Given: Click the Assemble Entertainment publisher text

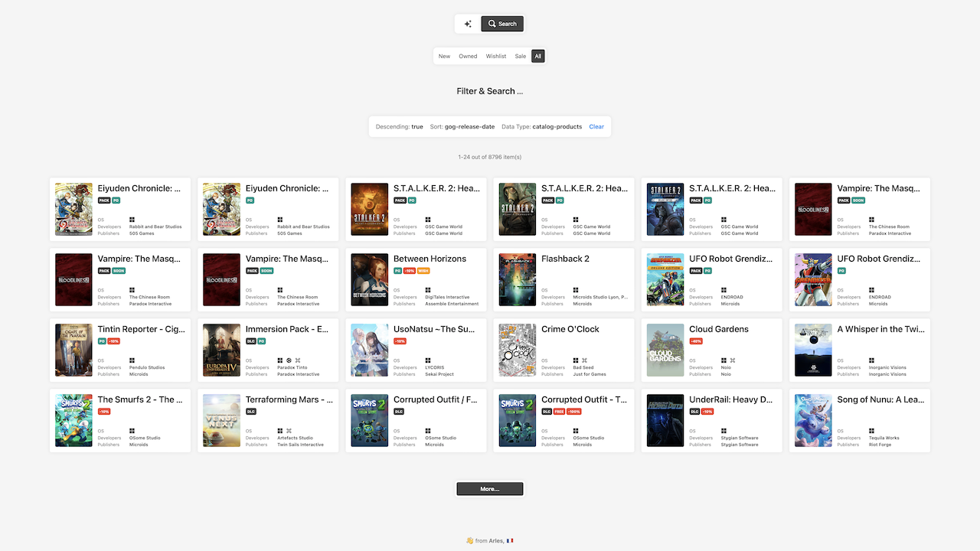Looking at the screenshot, I should (452, 304).
